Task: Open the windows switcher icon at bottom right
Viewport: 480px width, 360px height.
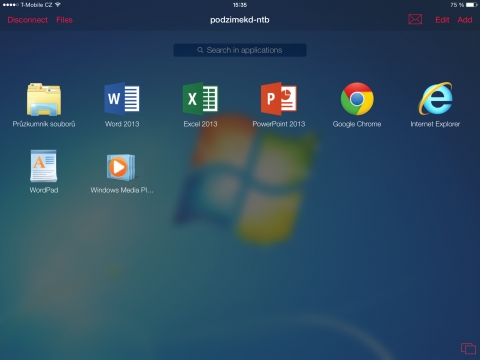Action: click(468, 348)
